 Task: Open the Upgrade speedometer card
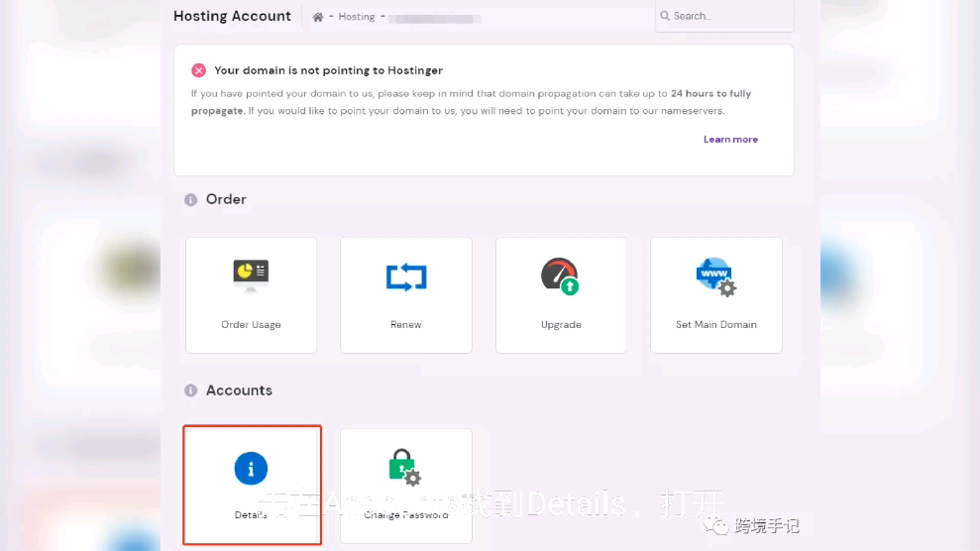click(x=561, y=295)
